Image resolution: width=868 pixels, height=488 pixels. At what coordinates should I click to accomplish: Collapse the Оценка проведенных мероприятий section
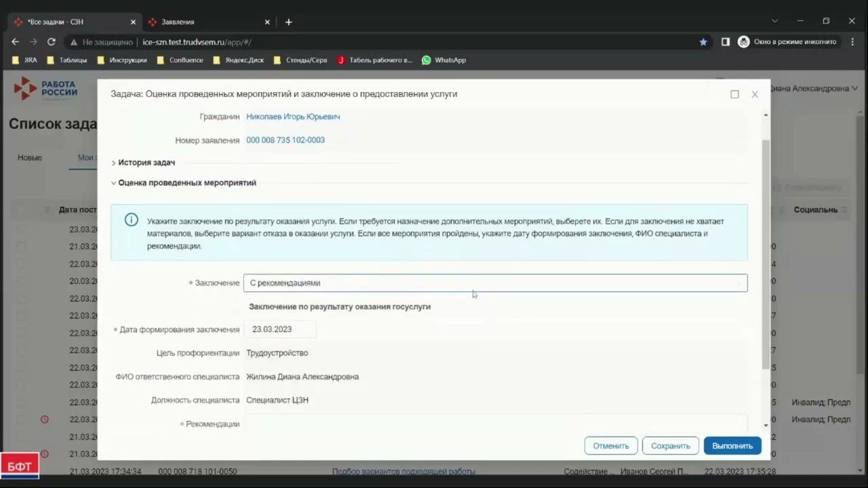click(184, 183)
